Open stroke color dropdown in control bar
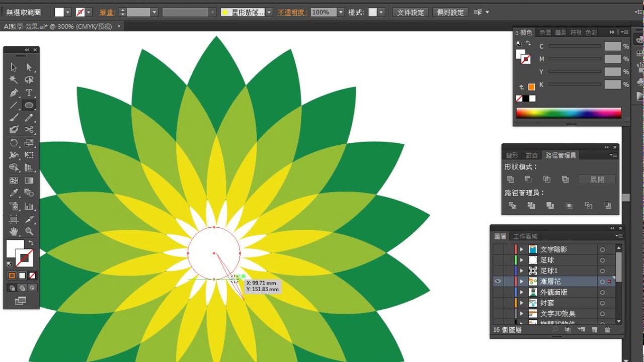 pos(89,12)
